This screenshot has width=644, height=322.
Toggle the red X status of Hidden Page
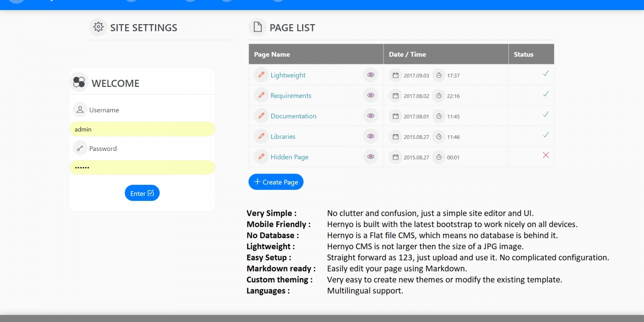546,155
